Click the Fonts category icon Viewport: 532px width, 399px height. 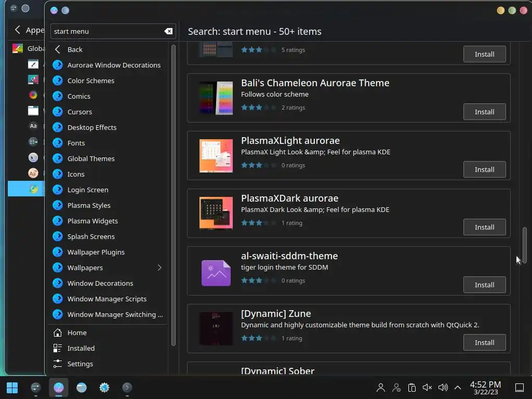(x=58, y=143)
